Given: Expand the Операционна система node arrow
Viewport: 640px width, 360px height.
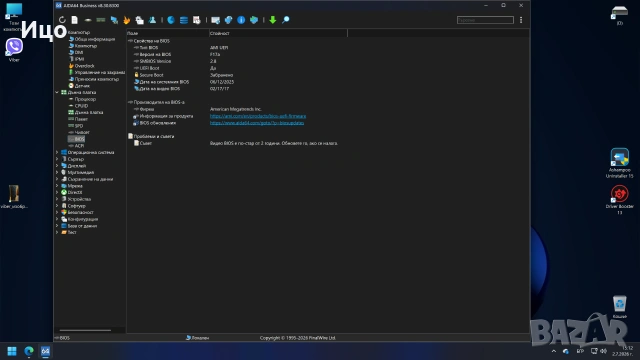Looking at the screenshot, I should (57, 152).
